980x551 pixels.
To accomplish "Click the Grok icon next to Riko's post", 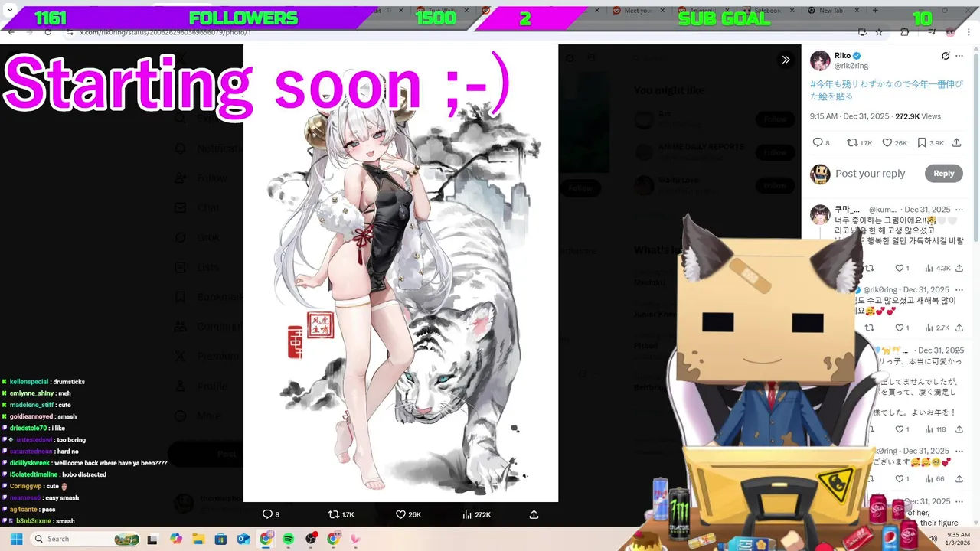I will [x=946, y=56].
